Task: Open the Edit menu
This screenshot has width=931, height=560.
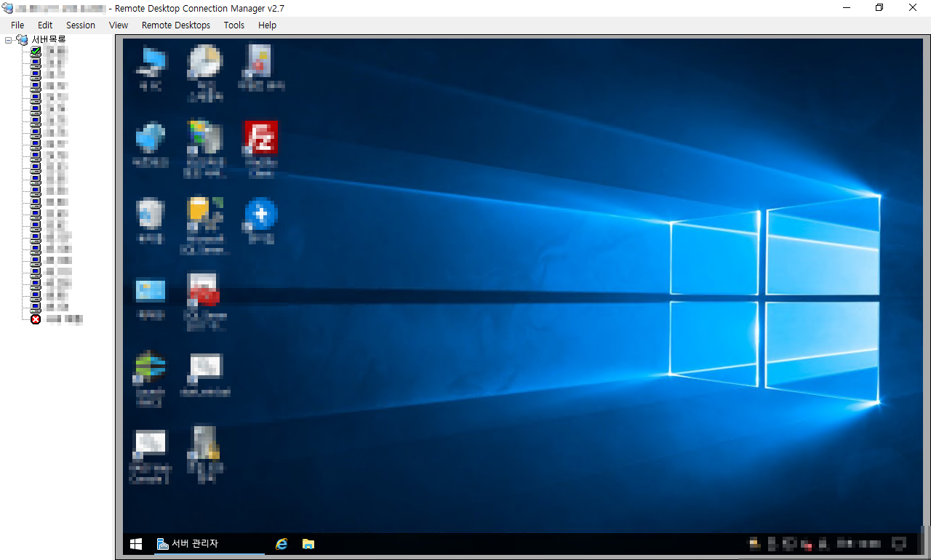Action: click(45, 25)
